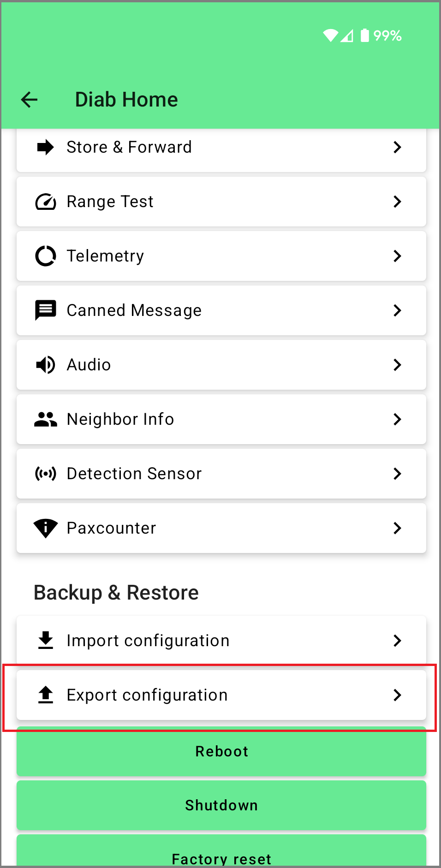Tap the back arrow icon
The image size is (441, 868).
click(30, 100)
